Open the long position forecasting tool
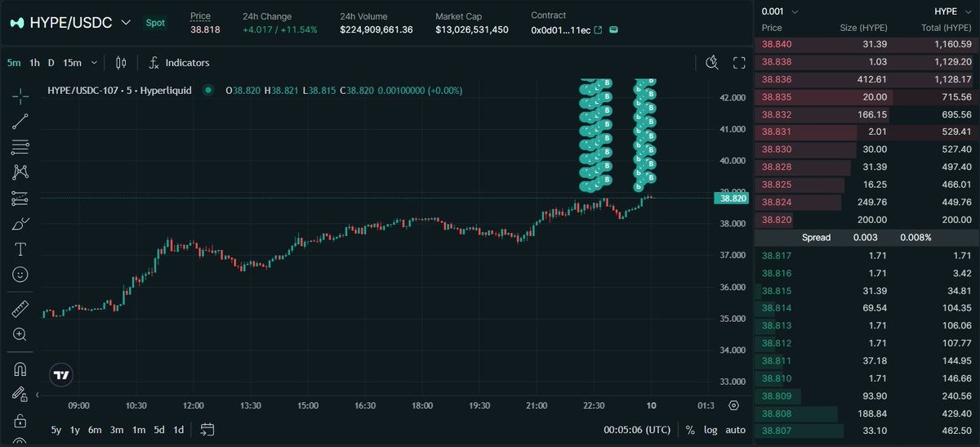 pos(20,198)
